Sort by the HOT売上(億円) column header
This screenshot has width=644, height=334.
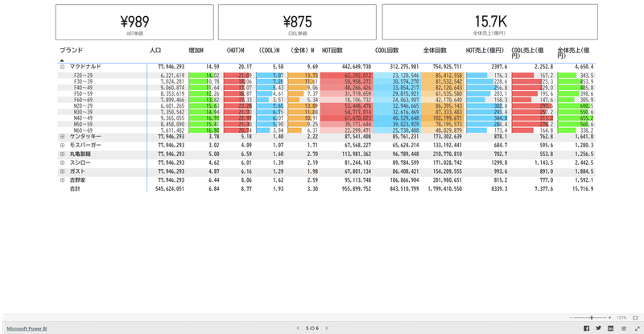pos(485,50)
